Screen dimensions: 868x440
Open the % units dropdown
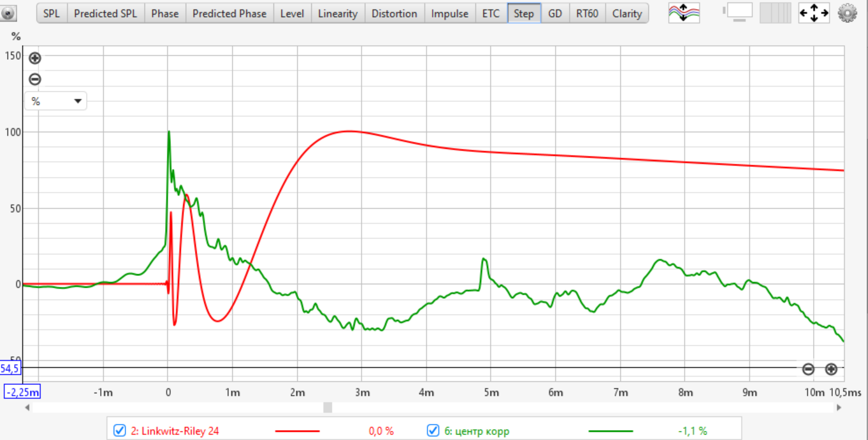pyautogui.click(x=56, y=101)
